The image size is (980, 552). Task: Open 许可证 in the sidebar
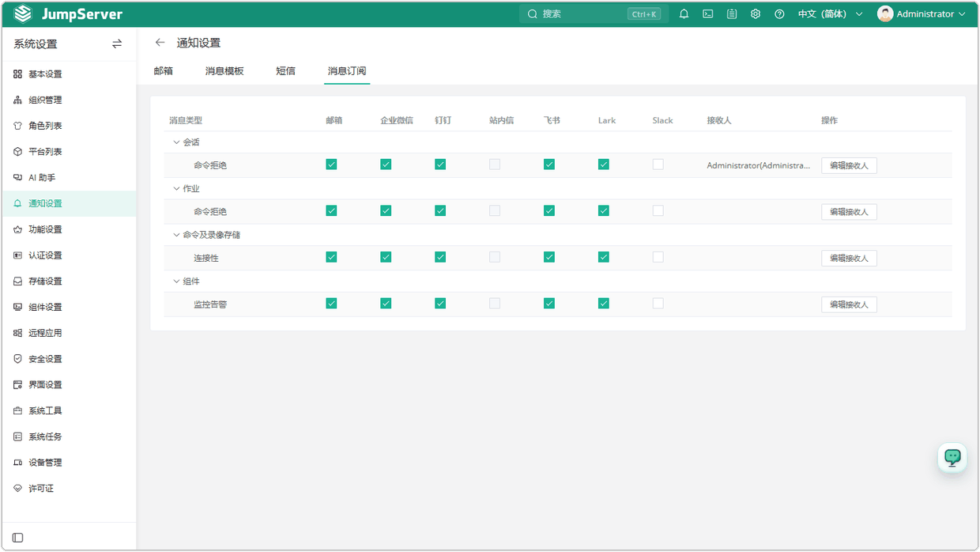click(x=69, y=489)
